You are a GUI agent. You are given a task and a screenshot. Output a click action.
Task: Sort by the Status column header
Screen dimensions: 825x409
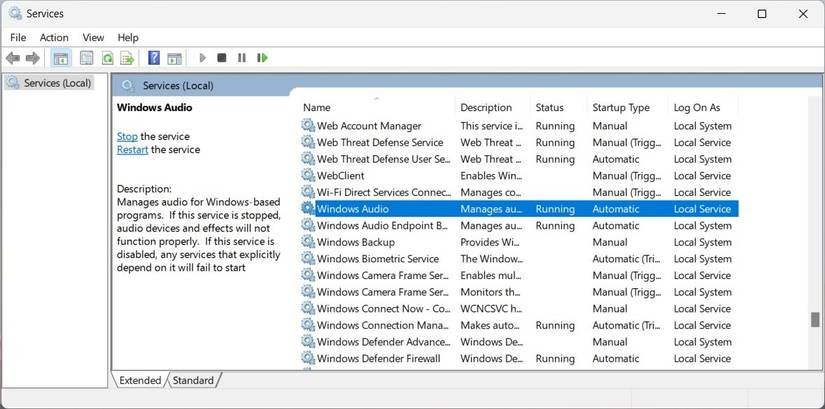click(x=549, y=107)
